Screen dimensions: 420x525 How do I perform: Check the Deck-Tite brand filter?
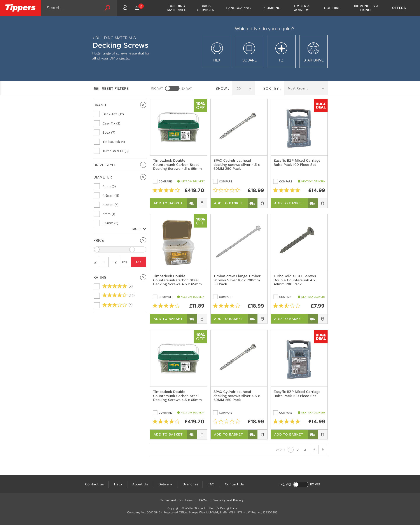coord(97,114)
